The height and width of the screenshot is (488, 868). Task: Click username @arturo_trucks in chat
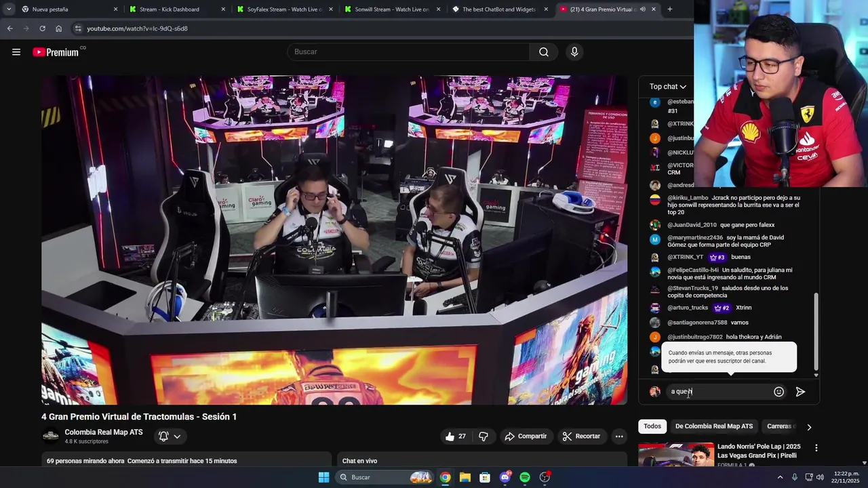click(x=688, y=308)
